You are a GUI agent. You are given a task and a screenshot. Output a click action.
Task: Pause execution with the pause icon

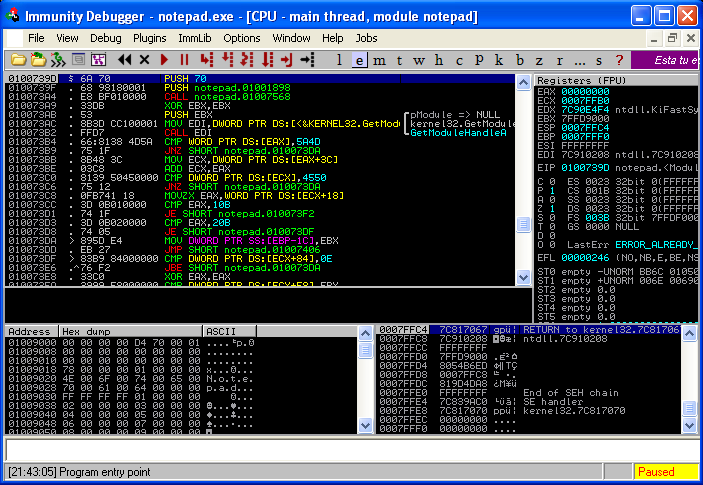184,59
